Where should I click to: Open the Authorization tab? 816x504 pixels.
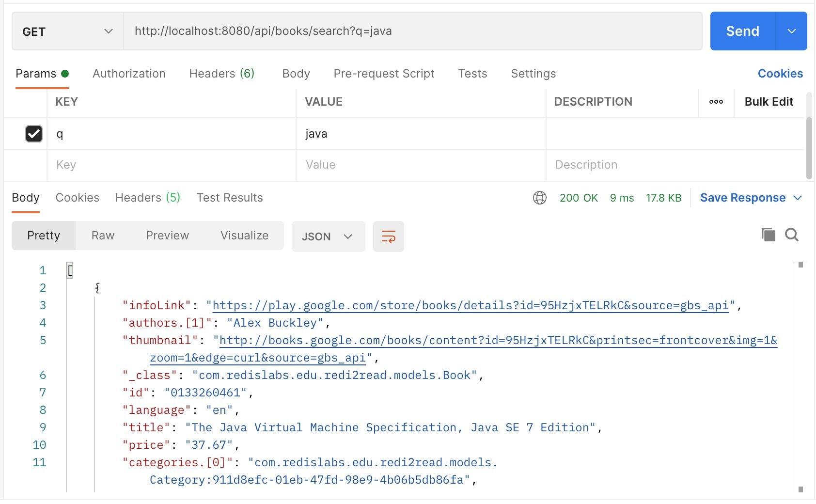click(129, 74)
